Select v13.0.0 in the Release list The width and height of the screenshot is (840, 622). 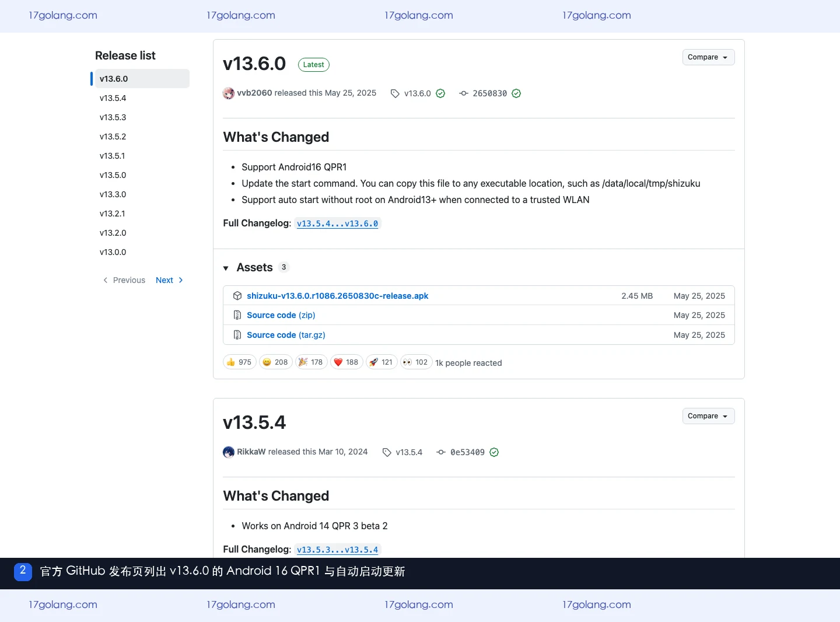[142, 252]
